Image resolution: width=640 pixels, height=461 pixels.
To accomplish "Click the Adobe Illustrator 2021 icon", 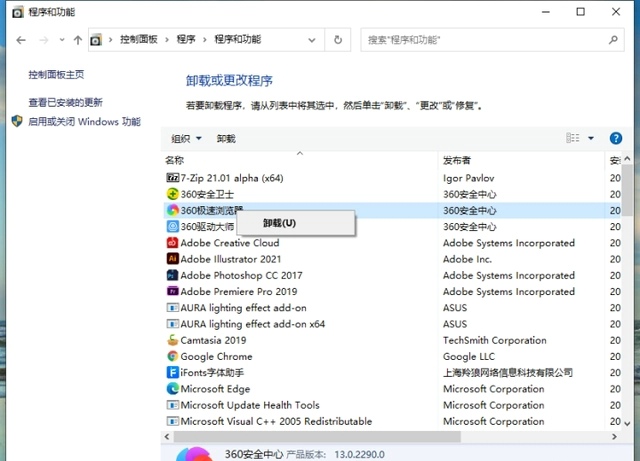I will coord(173,259).
